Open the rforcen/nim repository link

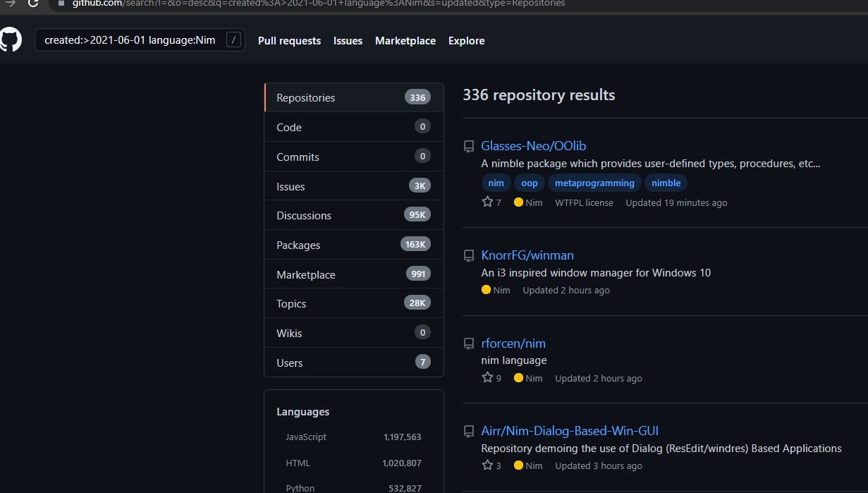pyautogui.click(x=513, y=343)
